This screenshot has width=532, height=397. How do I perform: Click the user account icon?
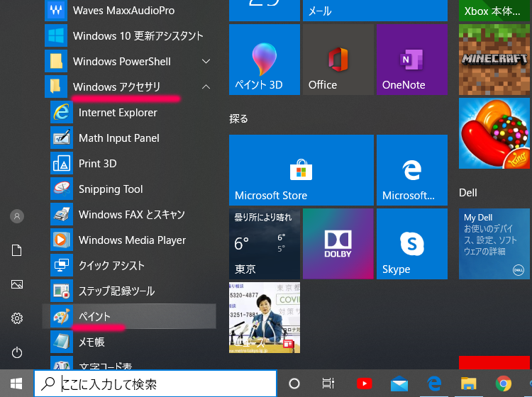click(x=17, y=216)
